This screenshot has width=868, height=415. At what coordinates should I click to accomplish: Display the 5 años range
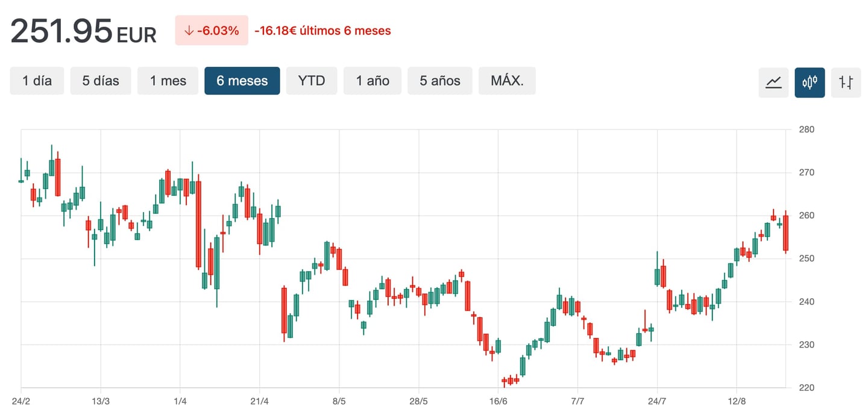pyautogui.click(x=440, y=81)
